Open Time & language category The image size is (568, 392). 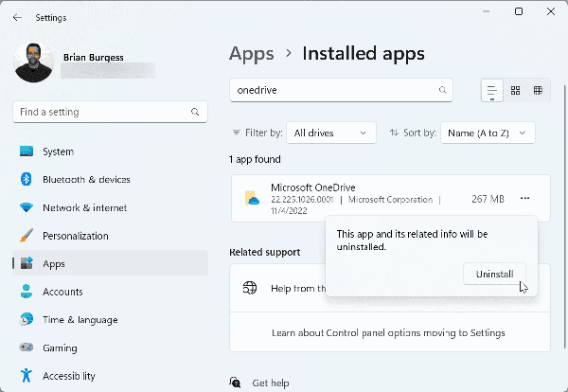110,319
